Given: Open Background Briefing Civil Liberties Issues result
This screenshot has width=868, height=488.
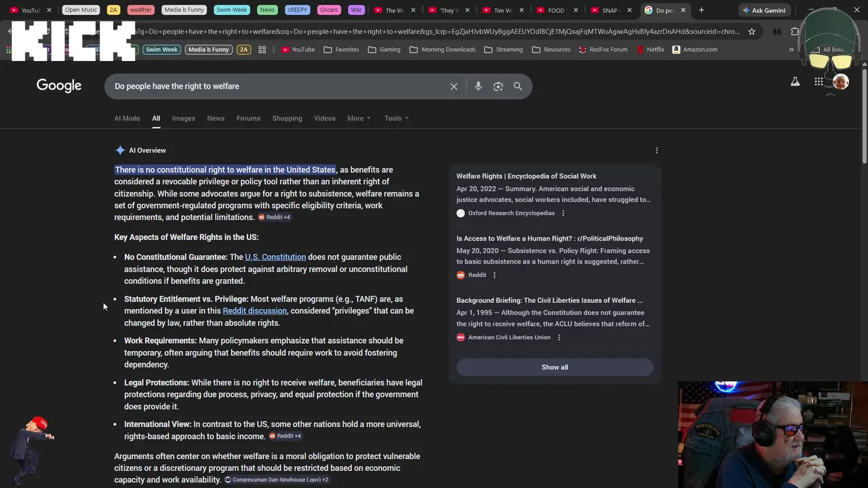Looking at the screenshot, I should point(549,300).
